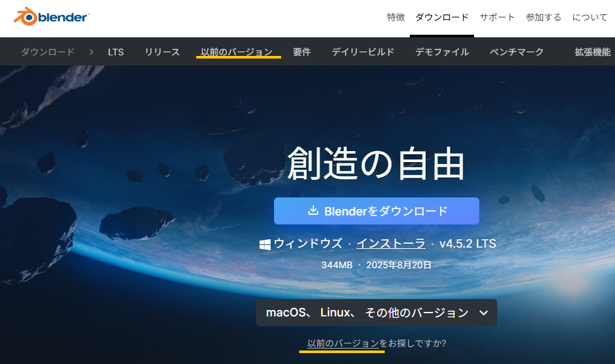Follow 以前のバージョン link at the bottom
The image size is (615, 364).
(343, 343)
